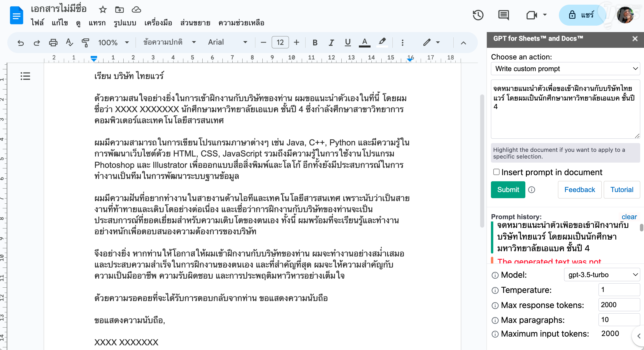Enable Insert prompt in document checkbox
This screenshot has width=644, height=350.
[496, 172]
